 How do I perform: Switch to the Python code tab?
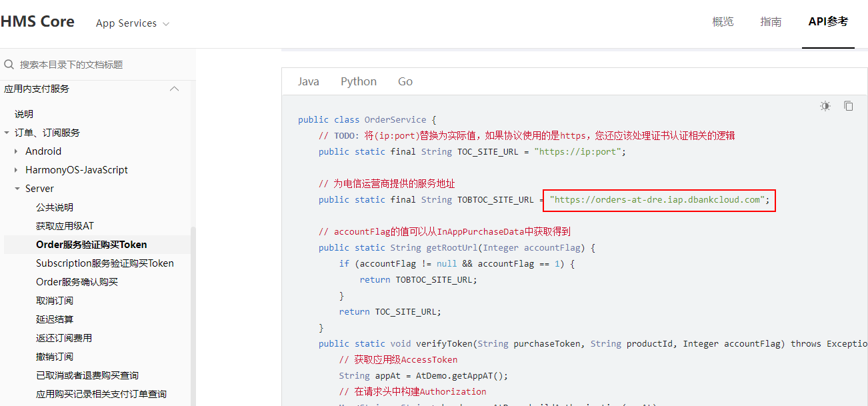pyautogui.click(x=359, y=81)
